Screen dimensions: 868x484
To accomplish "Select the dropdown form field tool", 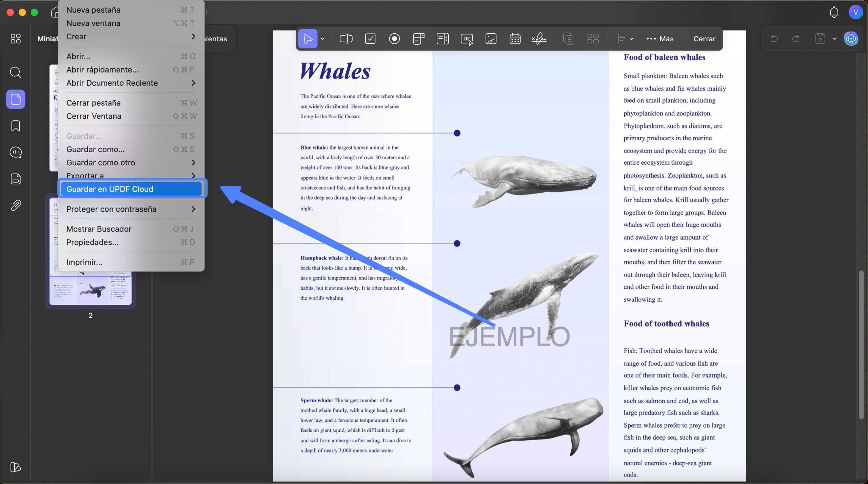I will pyautogui.click(x=419, y=39).
